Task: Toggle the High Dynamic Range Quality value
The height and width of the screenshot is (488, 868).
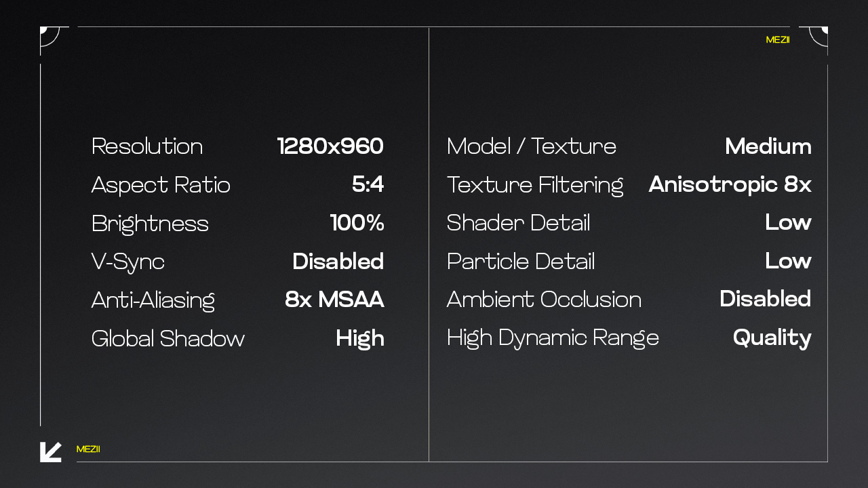Action: click(x=772, y=338)
